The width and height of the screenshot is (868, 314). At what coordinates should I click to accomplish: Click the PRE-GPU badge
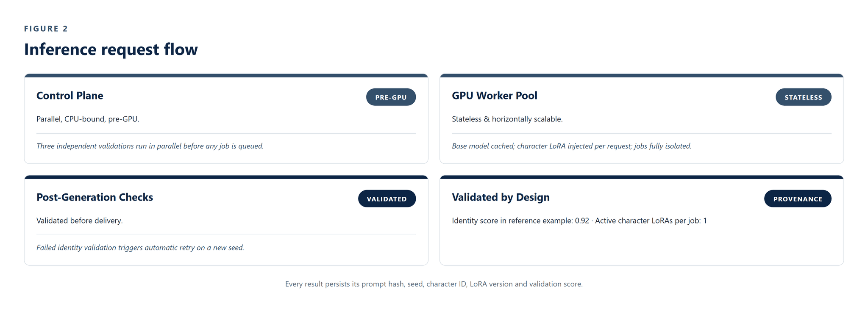pos(391,97)
